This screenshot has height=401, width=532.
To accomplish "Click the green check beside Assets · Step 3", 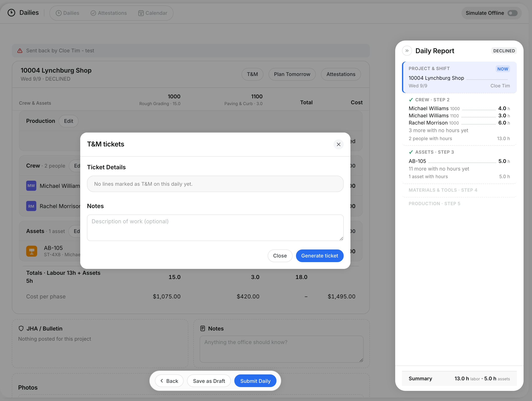I will coord(411,152).
